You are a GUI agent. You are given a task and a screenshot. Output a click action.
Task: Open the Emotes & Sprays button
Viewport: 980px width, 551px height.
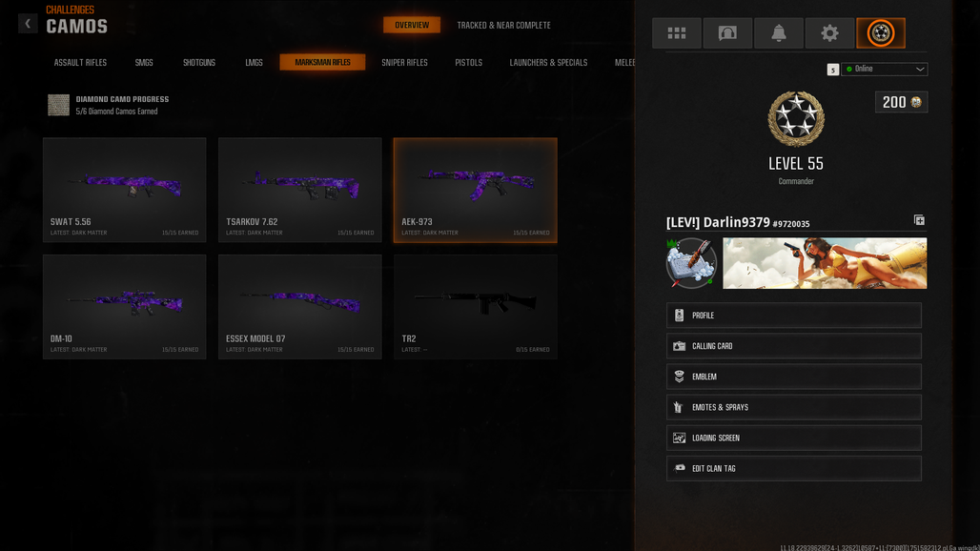794,407
